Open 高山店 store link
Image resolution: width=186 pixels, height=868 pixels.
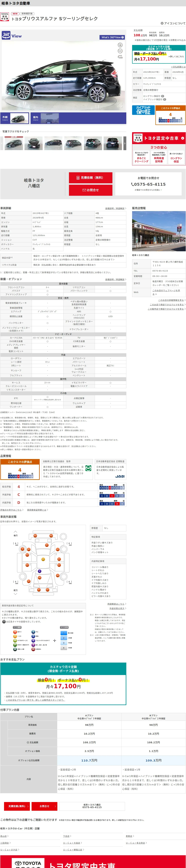pos(4,836)
